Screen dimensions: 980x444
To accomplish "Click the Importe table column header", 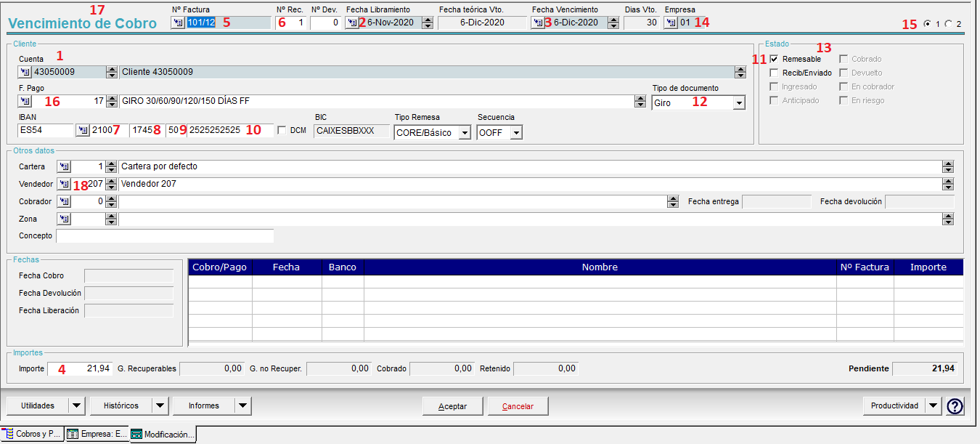I will (x=928, y=267).
